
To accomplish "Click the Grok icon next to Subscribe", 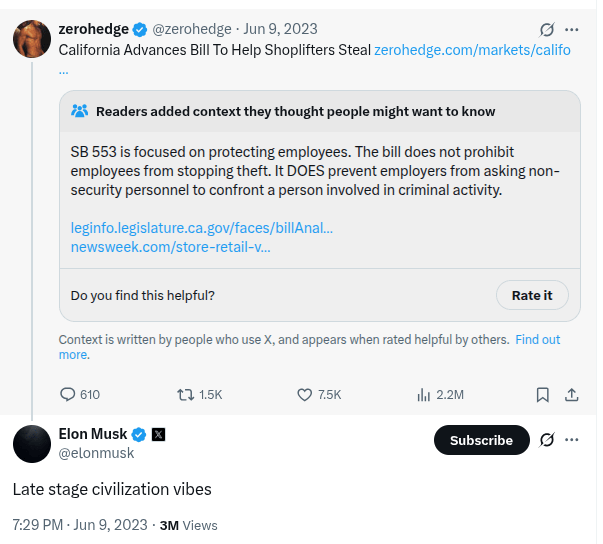I will 547,440.
